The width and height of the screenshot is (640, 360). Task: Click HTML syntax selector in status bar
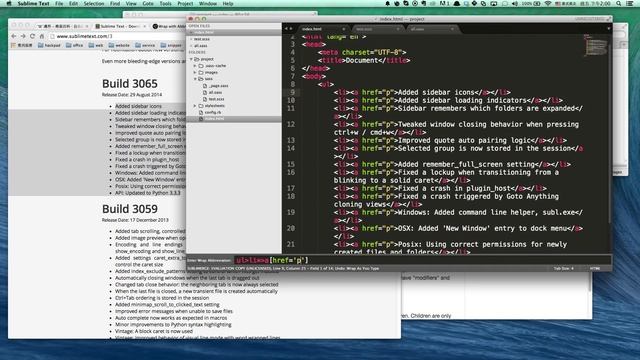point(594,269)
